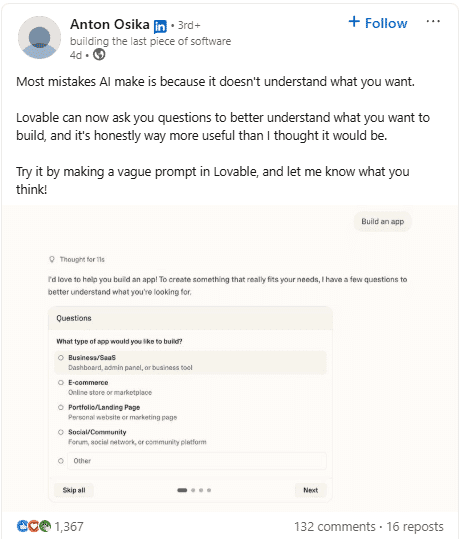460x539 pixels.
Task: Choose the Portfolio/Landing Page radio option
Action: [x=61, y=407]
